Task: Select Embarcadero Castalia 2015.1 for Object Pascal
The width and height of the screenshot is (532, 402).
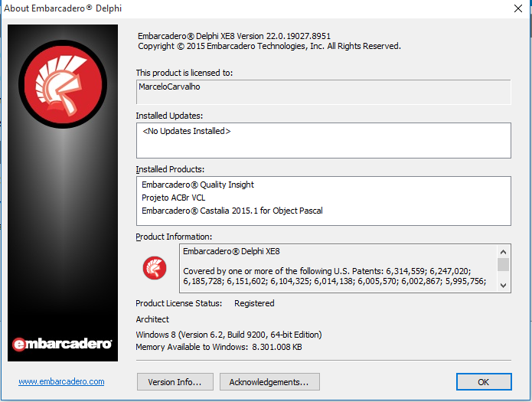Action: point(232,211)
